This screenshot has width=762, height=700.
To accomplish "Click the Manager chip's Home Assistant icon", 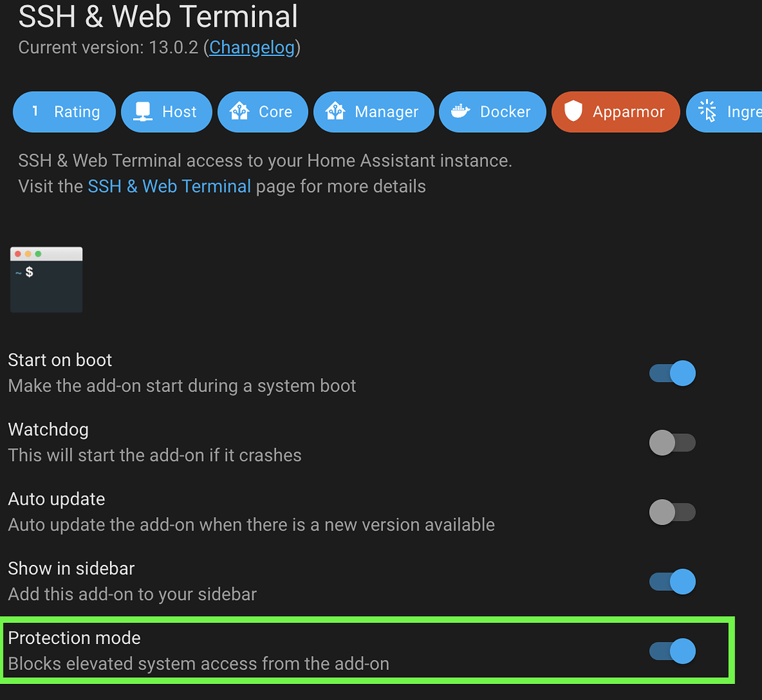I will (x=335, y=111).
